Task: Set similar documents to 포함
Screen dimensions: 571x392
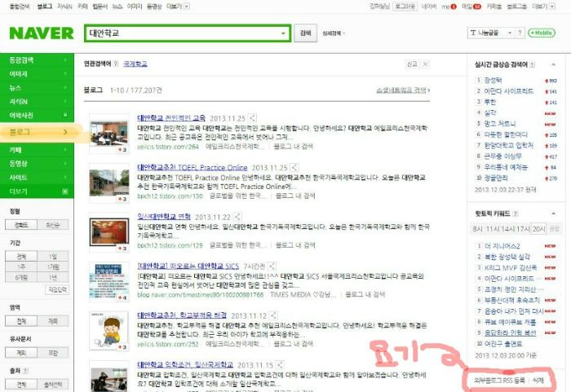Action: [53, 353]
